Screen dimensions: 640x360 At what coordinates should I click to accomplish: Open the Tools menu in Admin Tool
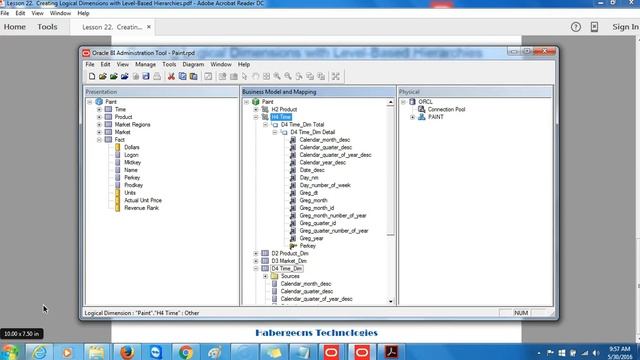169,64
